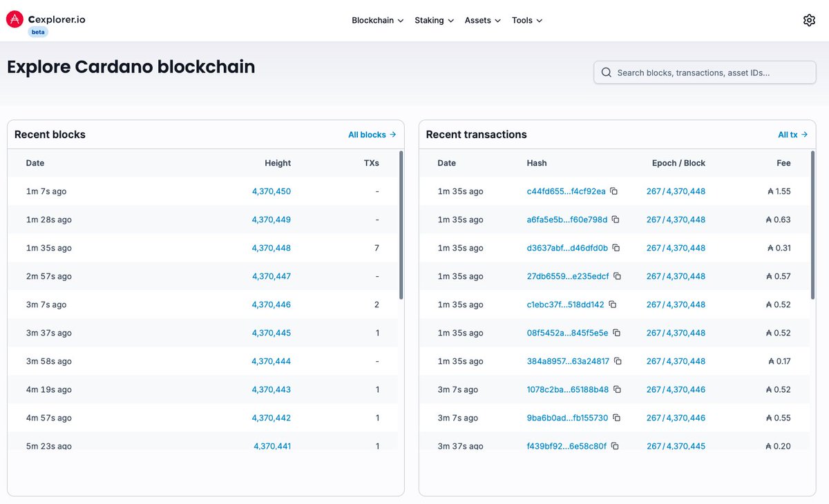Expand the Assets menu
Viewport: 829px width, 504px height.
click(482, 20)
